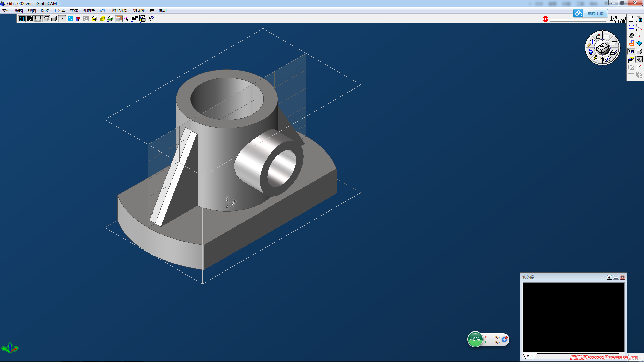Click the 拖拽上传 button
Screen dimensions: 644x362
(595, 13)
